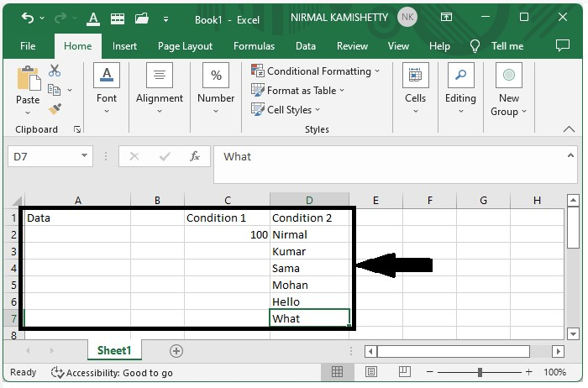588x388 pixels.
Task: Click the Undo arrow in quick access toolbar
Action: [28, 18]
